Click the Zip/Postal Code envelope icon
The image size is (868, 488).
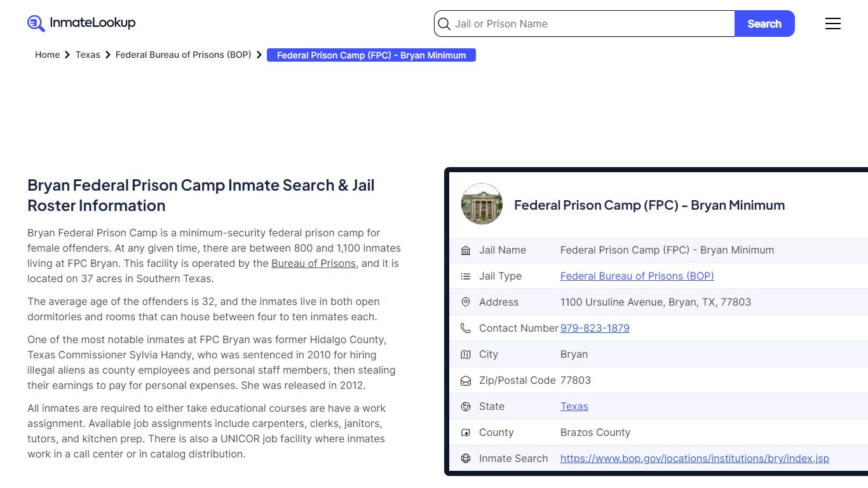point(466,381)
